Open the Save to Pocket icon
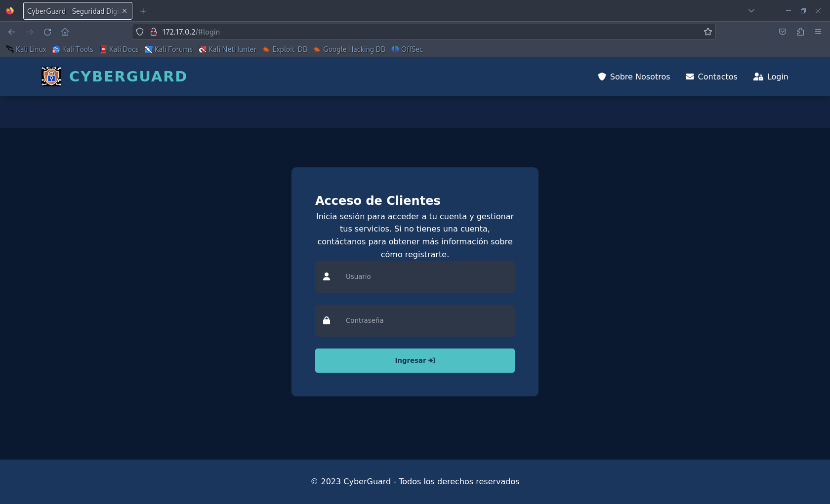This screenshot has width=830, height=504. [x=783, y=32]
